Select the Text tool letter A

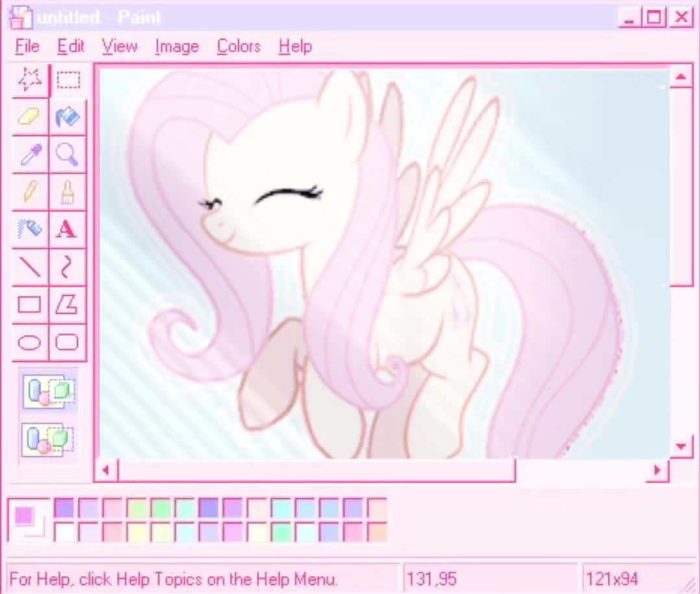point(68,229)
